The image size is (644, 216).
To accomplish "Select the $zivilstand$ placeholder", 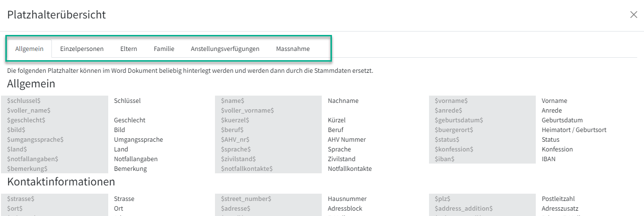I will tap(238, 159).
